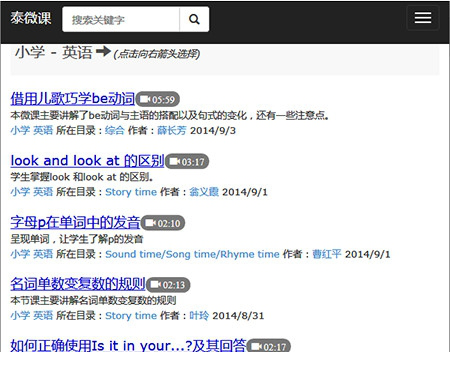The height and width of the screenshot is (366, 450).
Task: Open lesson 名词单数变复数的规则
Action: pos(78,284)
